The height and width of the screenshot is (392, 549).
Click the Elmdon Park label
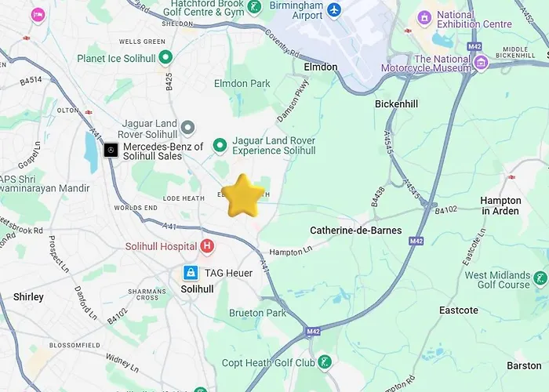242,84
